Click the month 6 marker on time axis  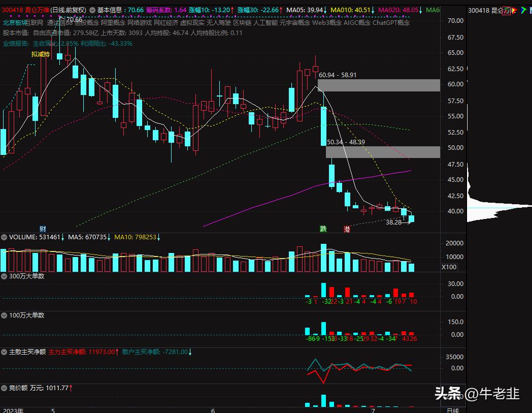tap(213, 410)
